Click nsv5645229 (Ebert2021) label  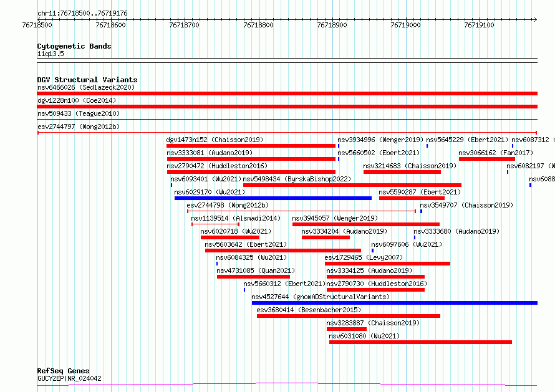(x=467, y=140)
